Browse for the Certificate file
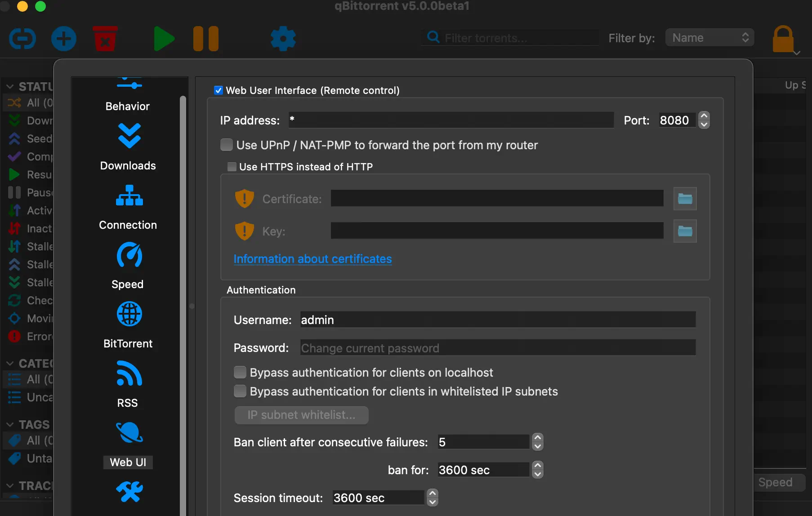812x516 pixels. coord(685,199)
